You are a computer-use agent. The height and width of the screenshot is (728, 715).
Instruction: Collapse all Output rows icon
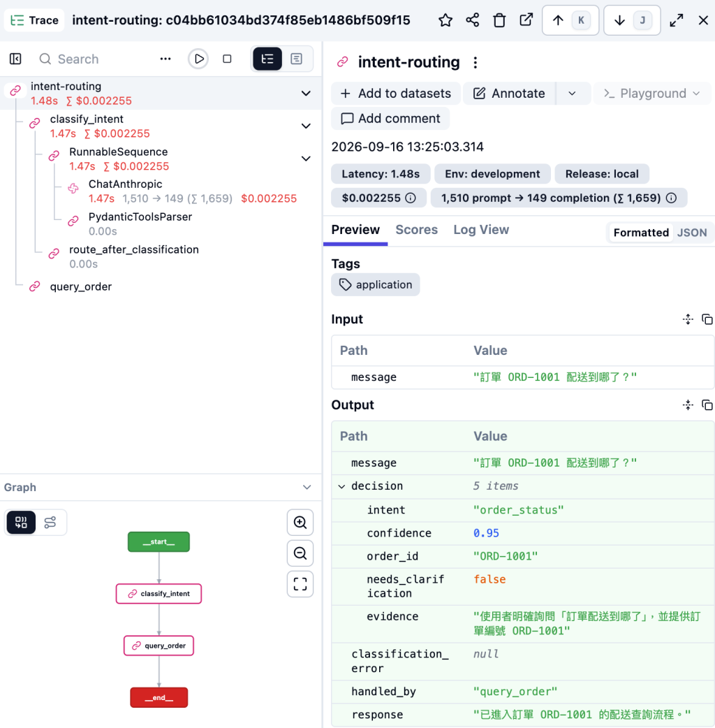[688, 405]
